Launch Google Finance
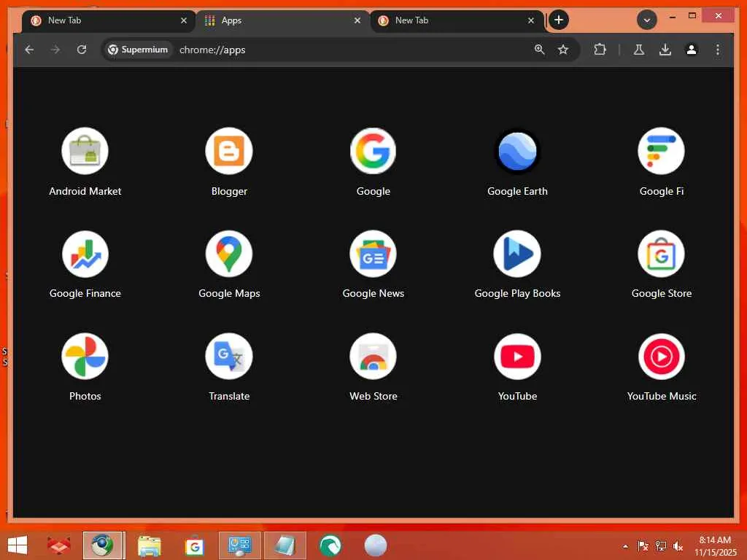 (85, 254)
